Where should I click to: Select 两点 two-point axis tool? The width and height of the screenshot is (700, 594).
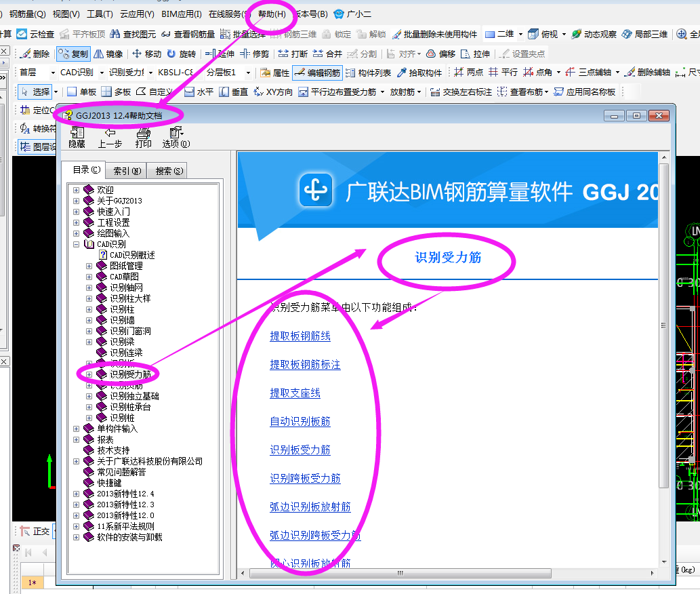point(468,73)
